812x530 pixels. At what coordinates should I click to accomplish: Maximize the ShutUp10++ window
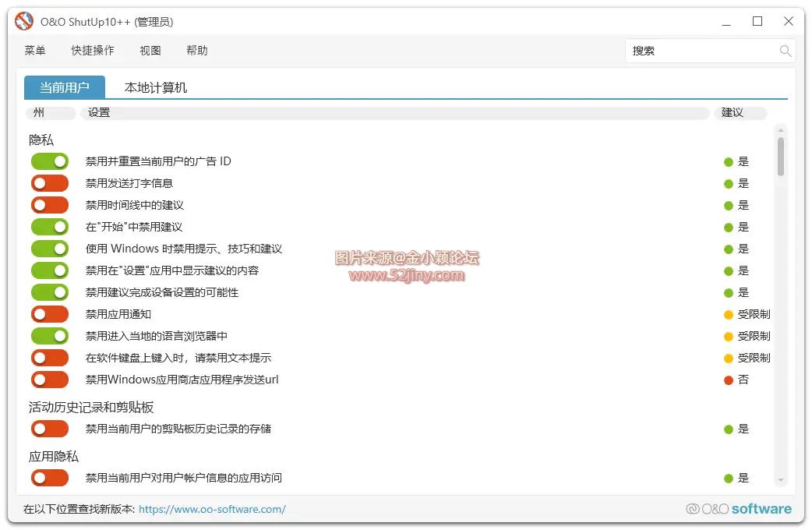[757, 21]
